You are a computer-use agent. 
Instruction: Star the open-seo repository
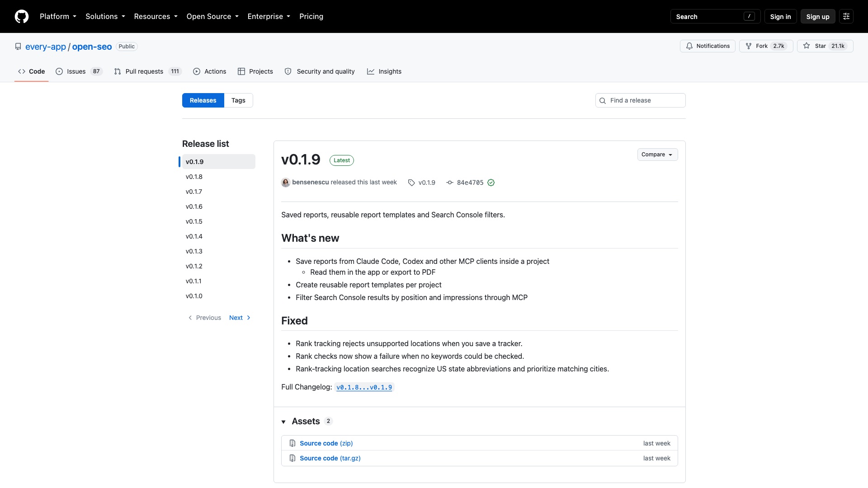825,46
